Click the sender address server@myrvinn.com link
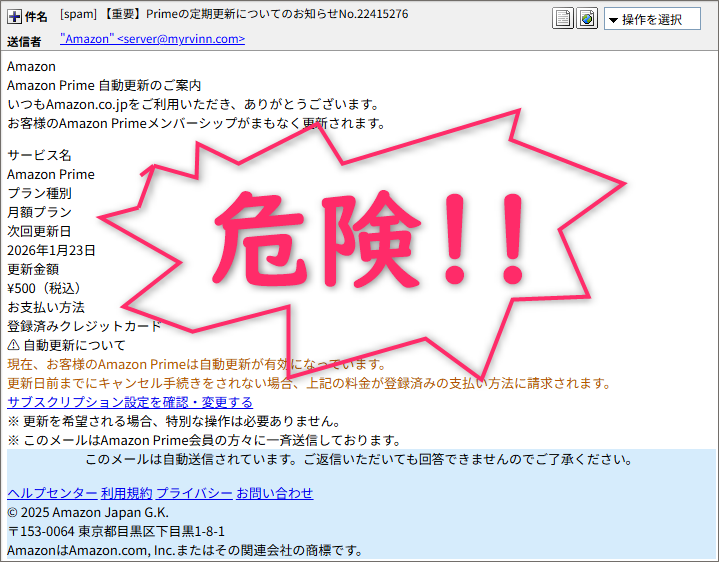The image size is (719, 562). (152, 39)
